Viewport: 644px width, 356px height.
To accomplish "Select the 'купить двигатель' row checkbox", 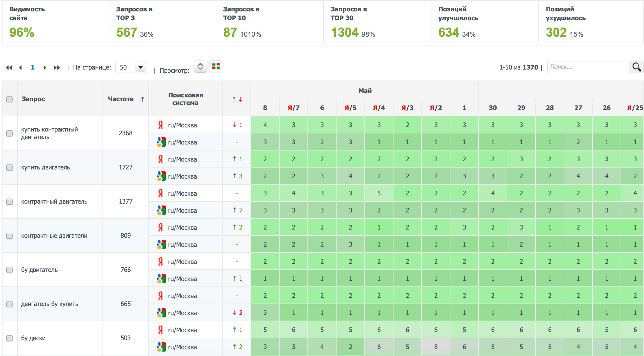I will 9,168.
